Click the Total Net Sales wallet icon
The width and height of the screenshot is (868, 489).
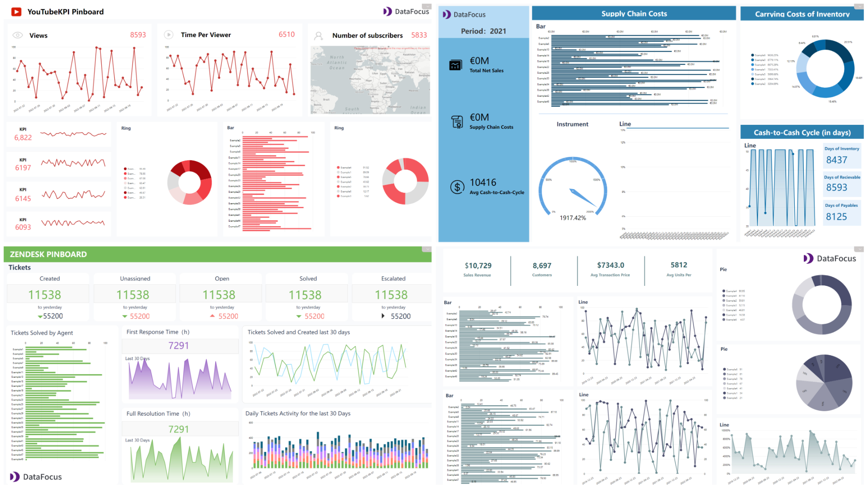tap(455, 65)
